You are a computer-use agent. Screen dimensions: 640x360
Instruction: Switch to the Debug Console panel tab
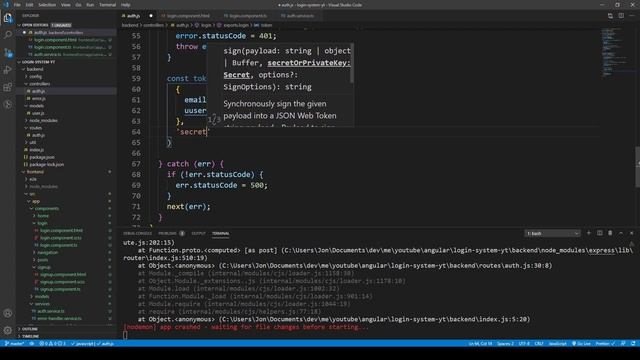(x=138, y=233)
